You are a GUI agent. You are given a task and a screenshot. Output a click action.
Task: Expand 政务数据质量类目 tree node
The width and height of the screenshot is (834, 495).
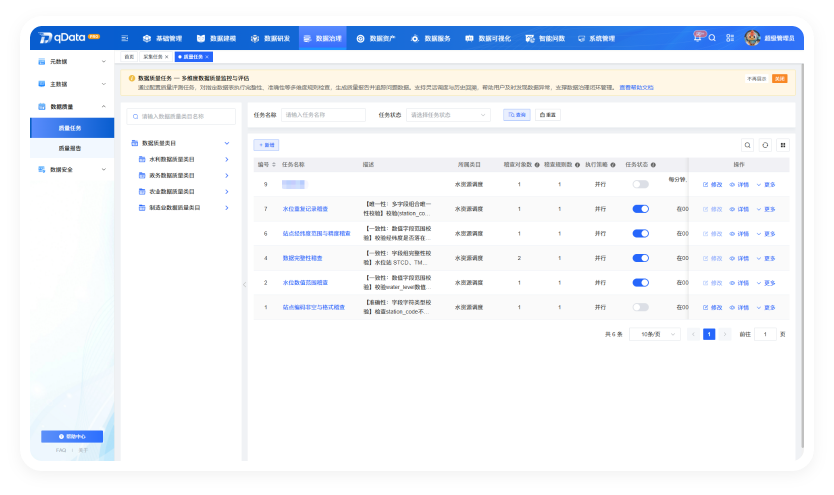click(x=227, y=175)
